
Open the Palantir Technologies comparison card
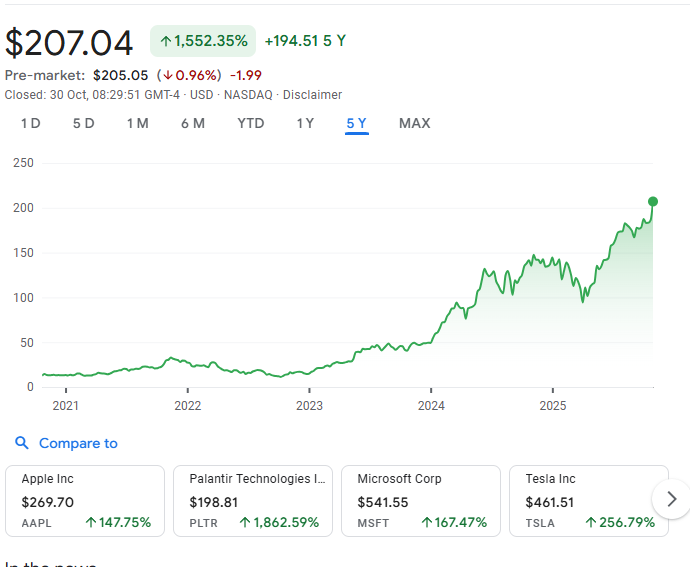[x=253, y=501]
